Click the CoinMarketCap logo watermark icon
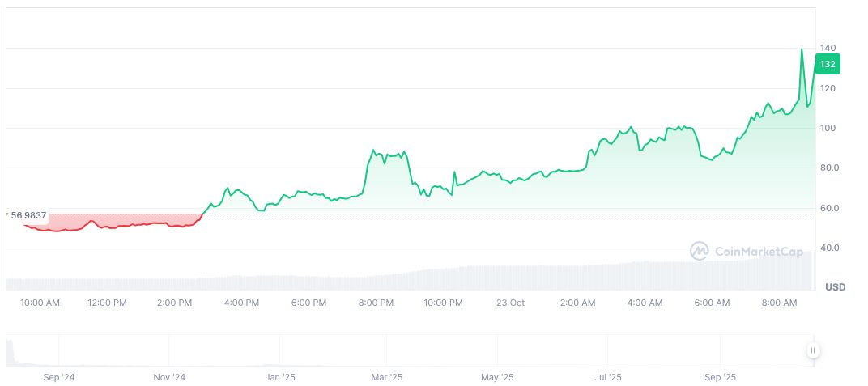This screenshot has width=868, height=386. (x=699, y=252)
